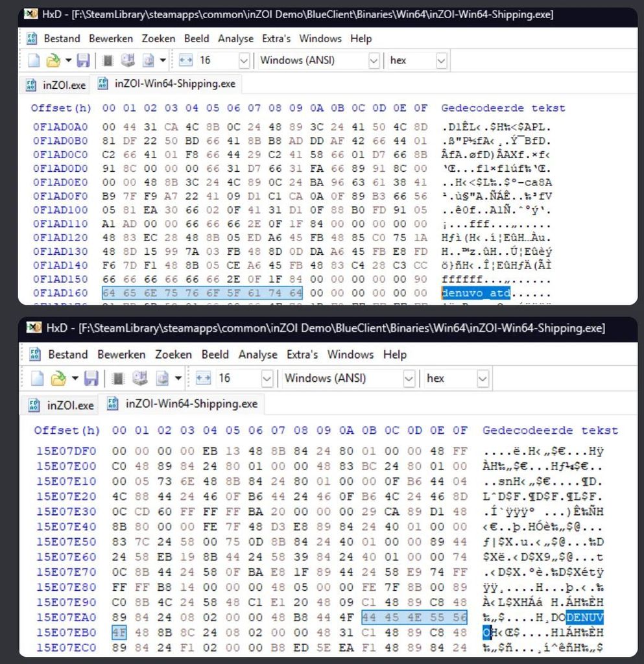Image resolution: width=644 pixels, height=664 pixels.
Task: Click offset 0F1AD0A0 row label, top window
Action: (x=60, y=127)
